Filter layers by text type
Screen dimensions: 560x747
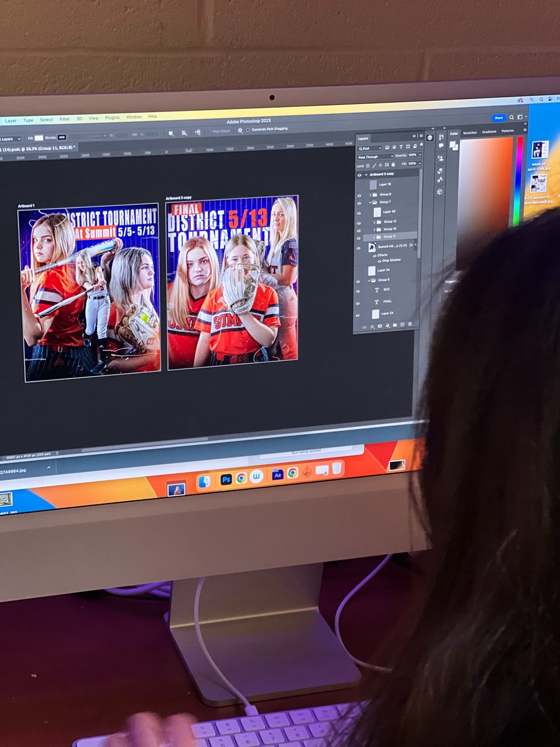pos(401,147)
